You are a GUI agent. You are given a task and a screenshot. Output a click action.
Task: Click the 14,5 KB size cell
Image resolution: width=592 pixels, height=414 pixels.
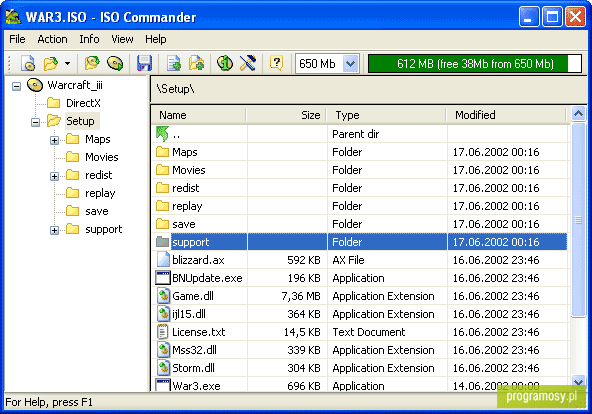click(302, 332)
